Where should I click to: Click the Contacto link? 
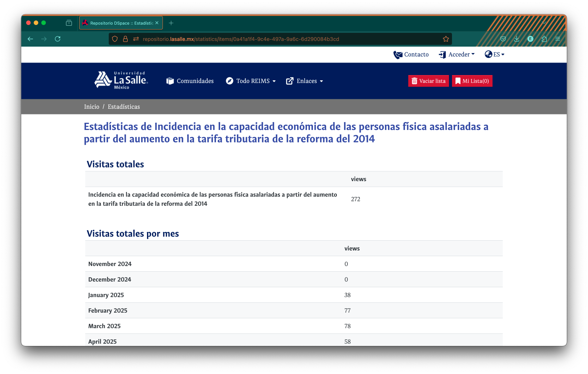coord(411,55)
